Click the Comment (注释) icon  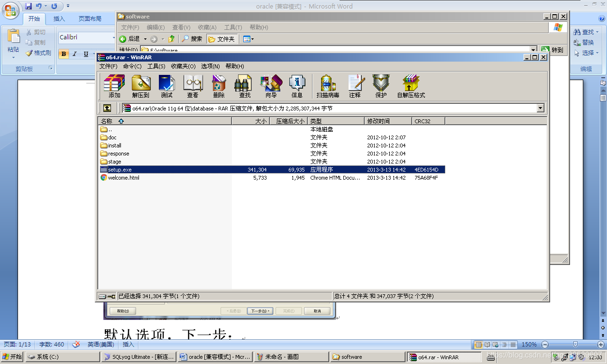[355, 86]
